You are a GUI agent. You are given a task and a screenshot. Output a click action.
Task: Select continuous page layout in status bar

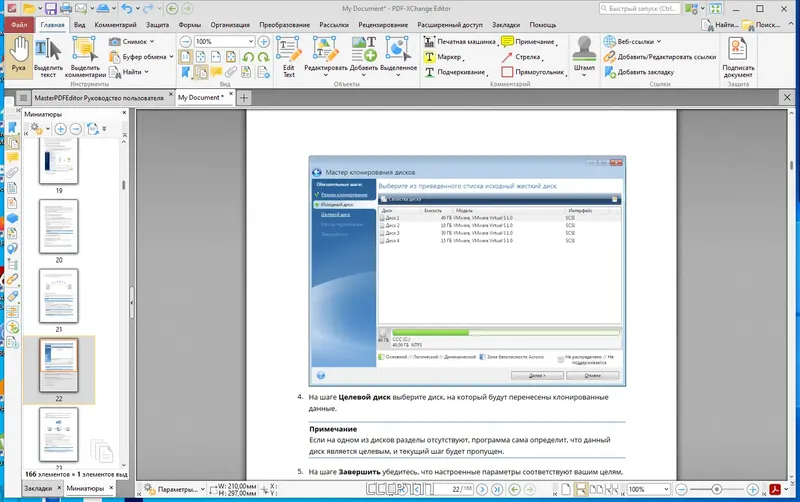point(581,489)
